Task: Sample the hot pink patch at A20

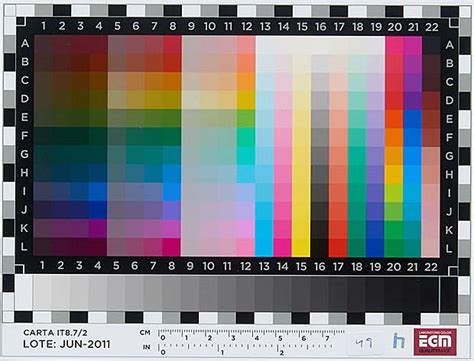Action: coord(394,45)
